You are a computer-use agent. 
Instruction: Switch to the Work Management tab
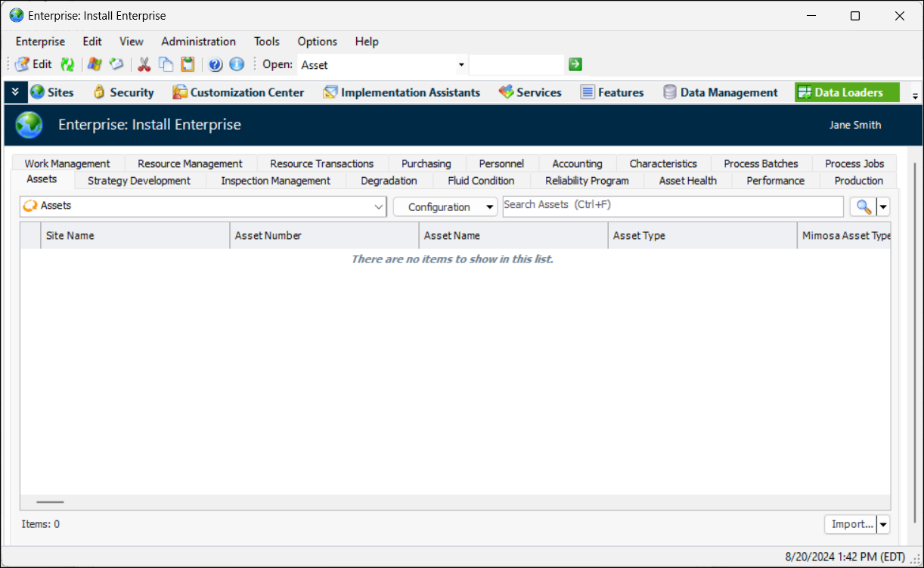67,163
